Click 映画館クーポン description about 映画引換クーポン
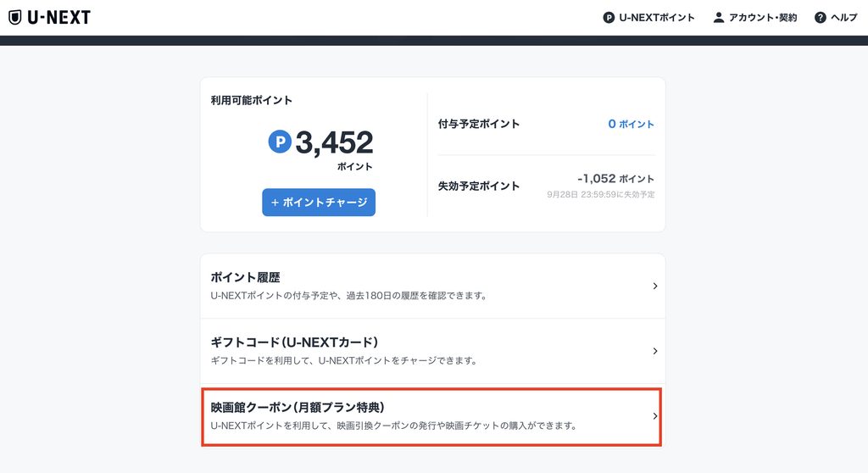 point(394,426)
